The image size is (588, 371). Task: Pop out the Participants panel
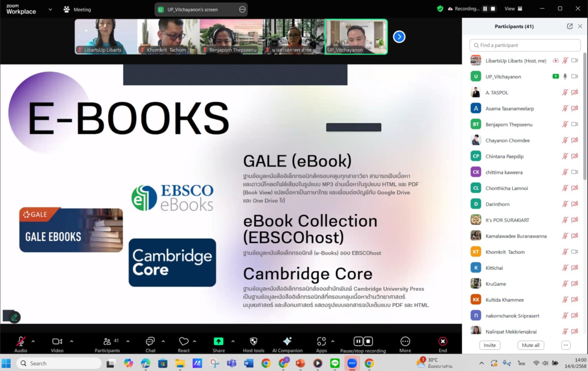click(x=570, y=26)
